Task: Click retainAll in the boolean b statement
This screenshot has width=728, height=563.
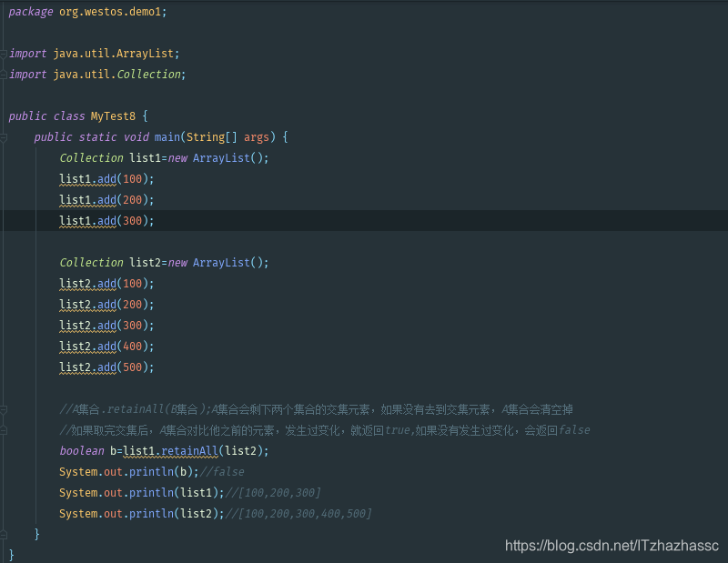Action: pos(189,451)
